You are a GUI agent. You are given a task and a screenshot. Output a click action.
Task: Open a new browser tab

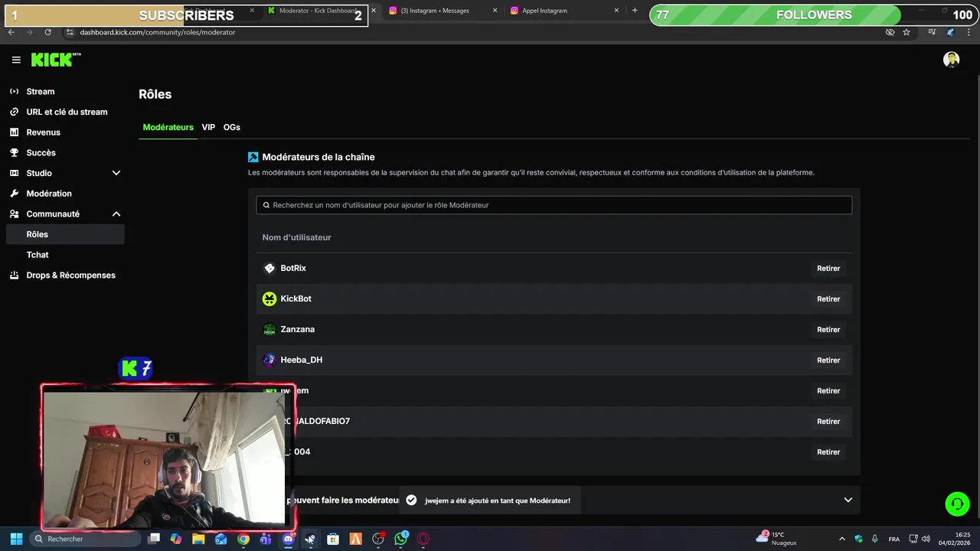(635, 11)
